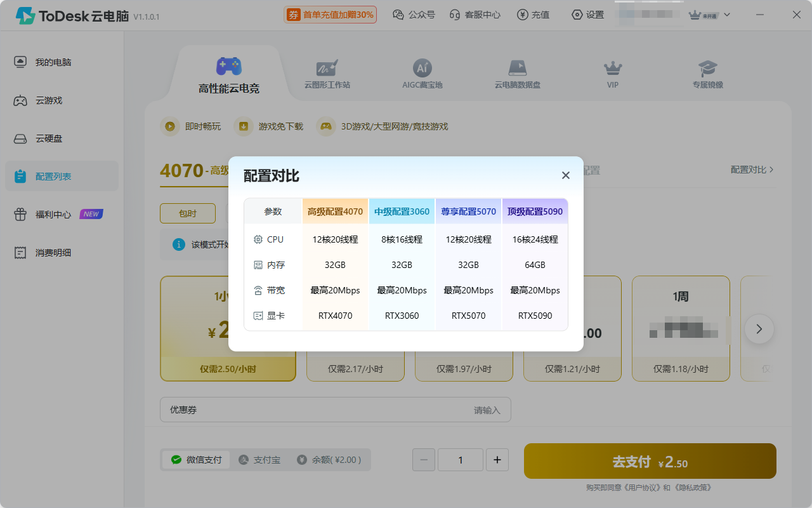This screenshot has height=508, width=812.
Task: Select the 高性能云电竞 tab
Action: [229, 75]
